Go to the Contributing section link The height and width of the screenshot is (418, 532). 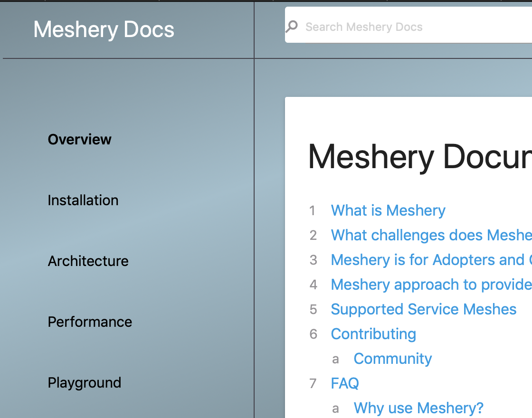[x=373, y=334]
